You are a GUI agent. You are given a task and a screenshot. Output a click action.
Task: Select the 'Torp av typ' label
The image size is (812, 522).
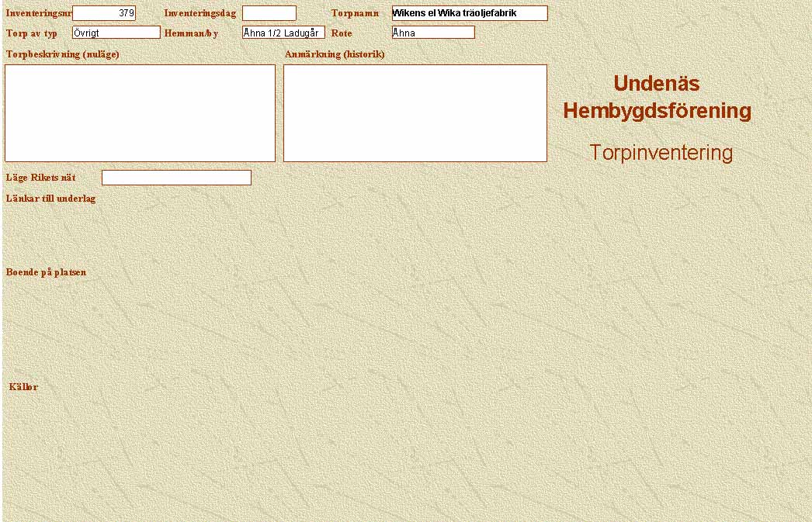point(32,33)
